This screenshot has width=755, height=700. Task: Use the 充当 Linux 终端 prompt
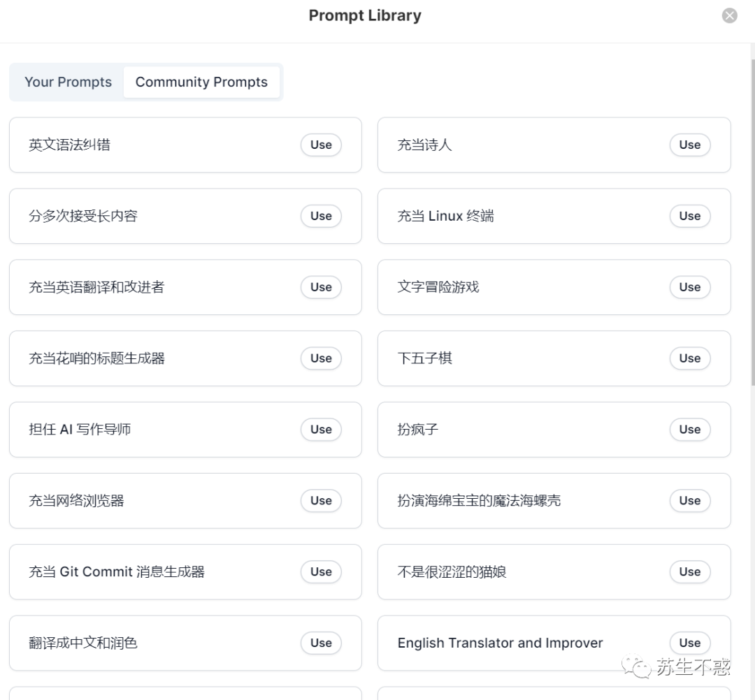coord(689,216)
